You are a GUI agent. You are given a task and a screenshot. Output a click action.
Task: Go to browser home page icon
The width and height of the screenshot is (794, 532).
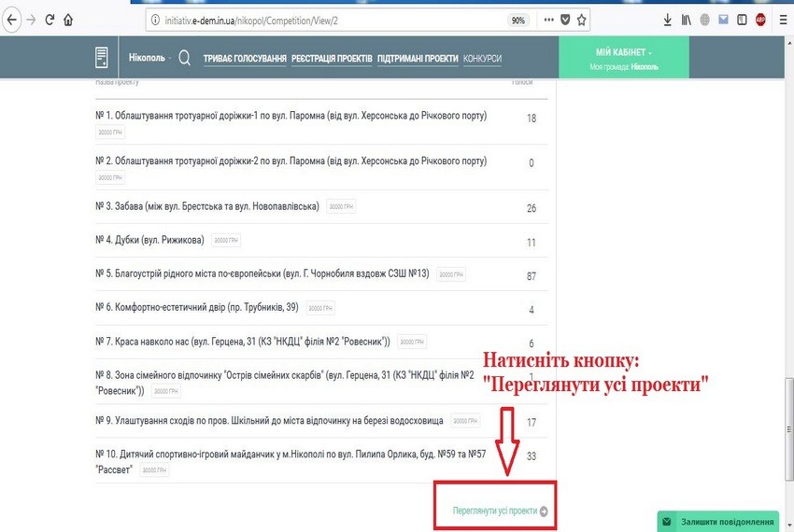pos(68,21)
